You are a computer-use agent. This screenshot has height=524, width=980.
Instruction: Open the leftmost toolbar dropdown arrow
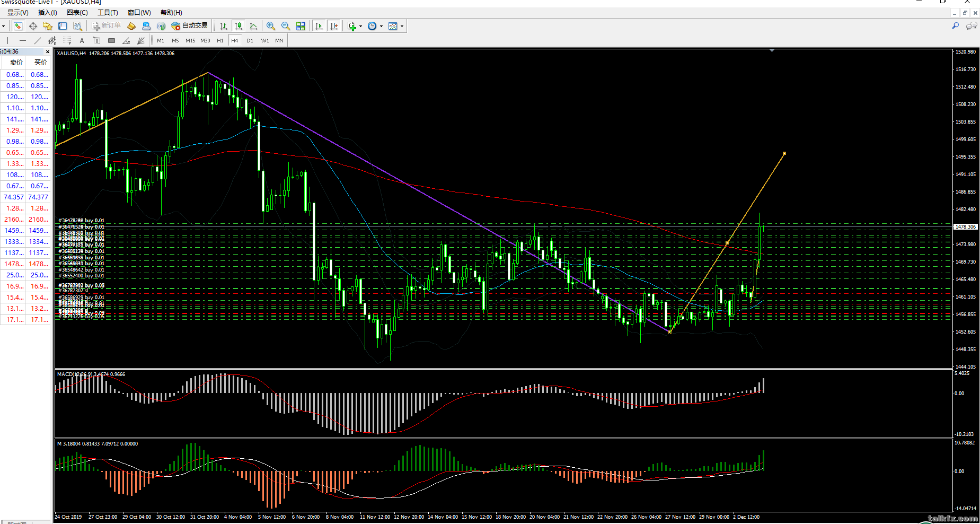3,26
